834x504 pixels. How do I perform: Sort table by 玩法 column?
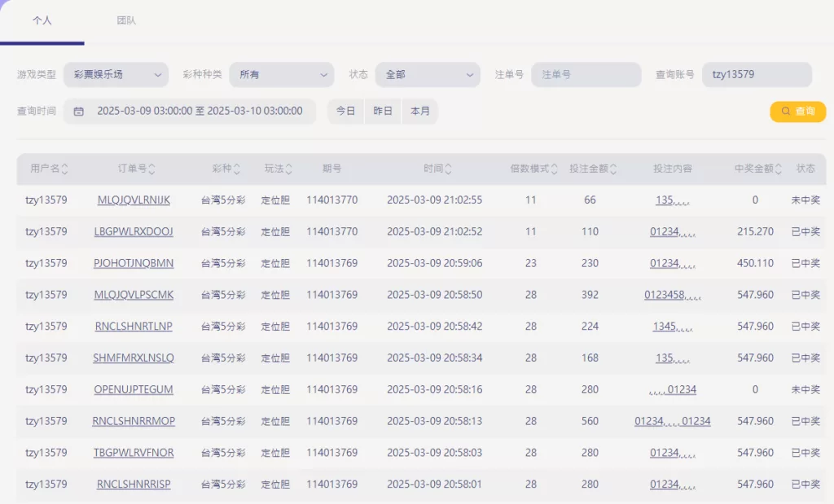[279, 169]
